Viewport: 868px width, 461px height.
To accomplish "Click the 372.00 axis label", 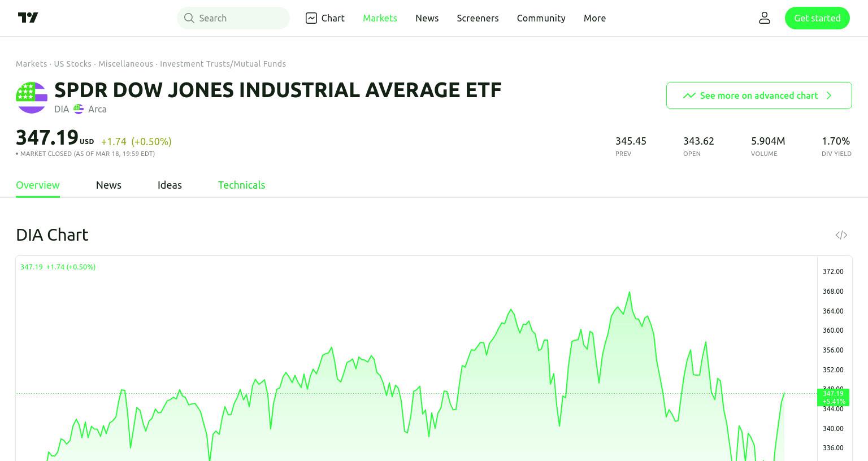I will tap(833, 272).
